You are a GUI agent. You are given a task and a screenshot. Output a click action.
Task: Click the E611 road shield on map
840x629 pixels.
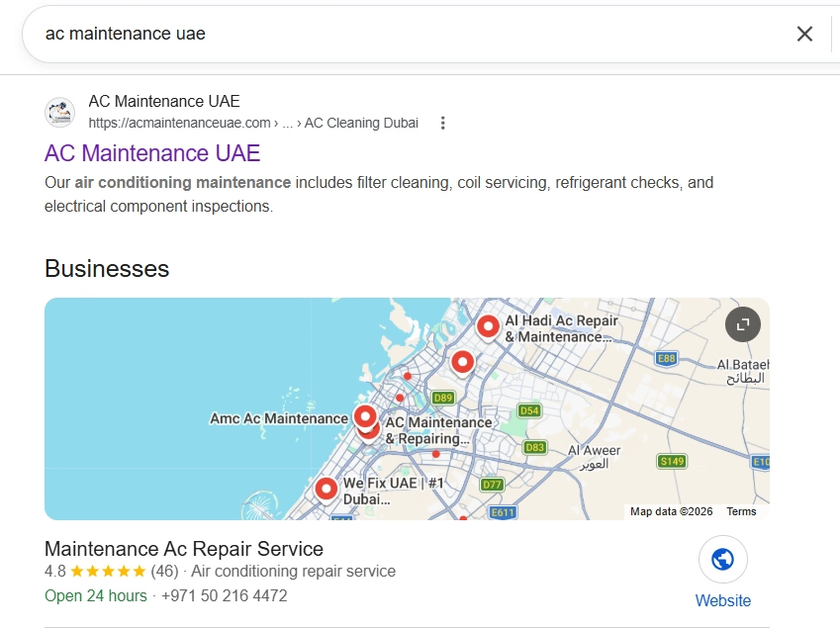point(503,512)
